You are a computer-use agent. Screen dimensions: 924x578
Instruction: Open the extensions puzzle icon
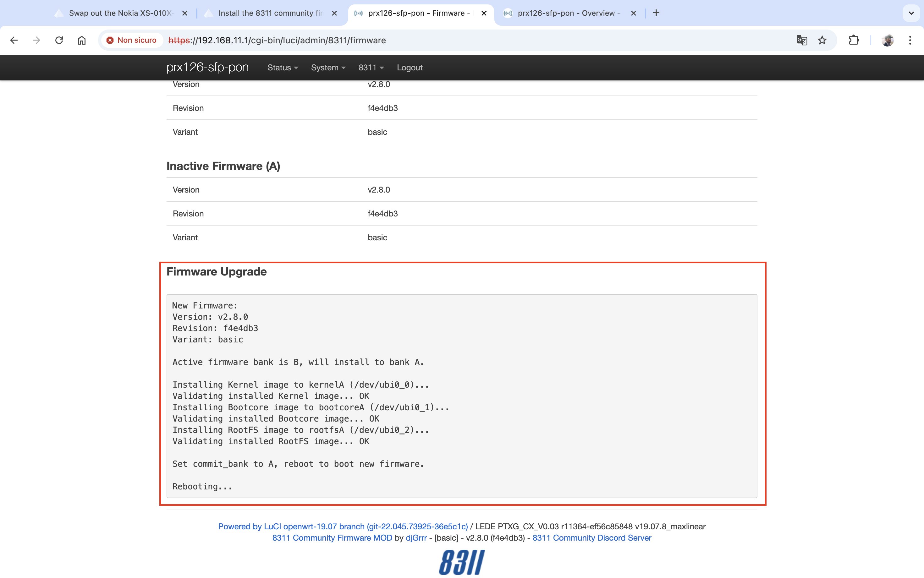(854, 40)
